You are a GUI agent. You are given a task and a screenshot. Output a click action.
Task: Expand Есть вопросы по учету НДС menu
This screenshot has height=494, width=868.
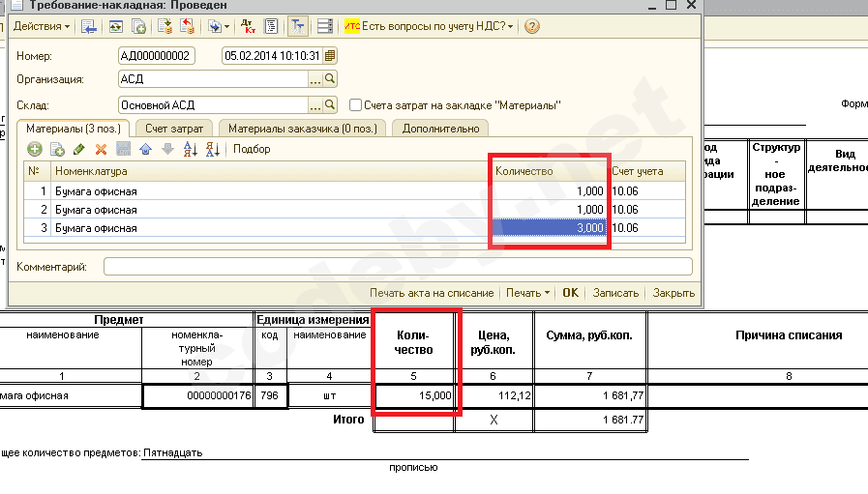[430, 26]
